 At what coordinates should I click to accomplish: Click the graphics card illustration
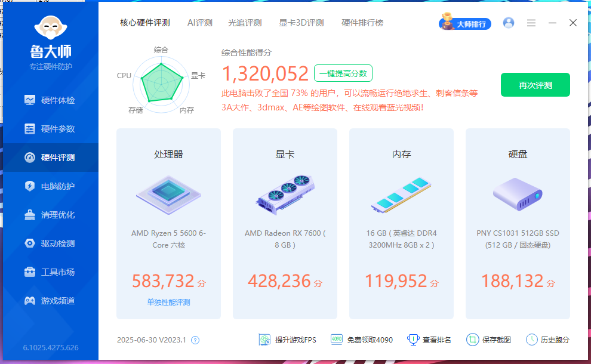click(x=285, y=195)
